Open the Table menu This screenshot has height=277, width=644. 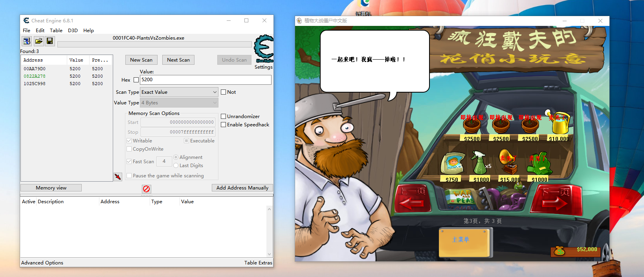click(56, 31)
